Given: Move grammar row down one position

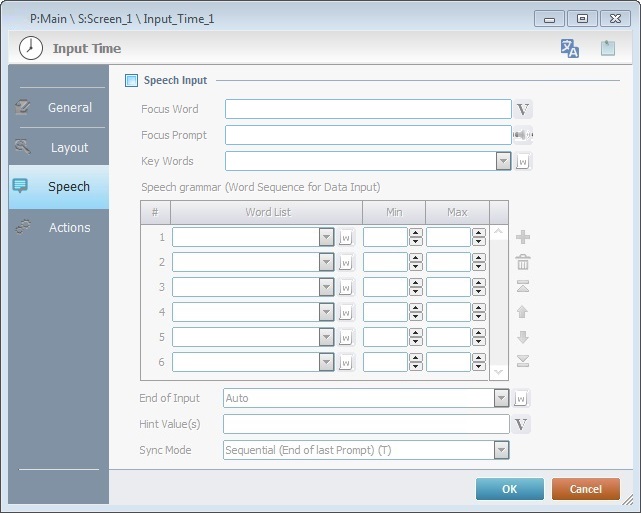Looking at the screenshot, I should point(523,337).
